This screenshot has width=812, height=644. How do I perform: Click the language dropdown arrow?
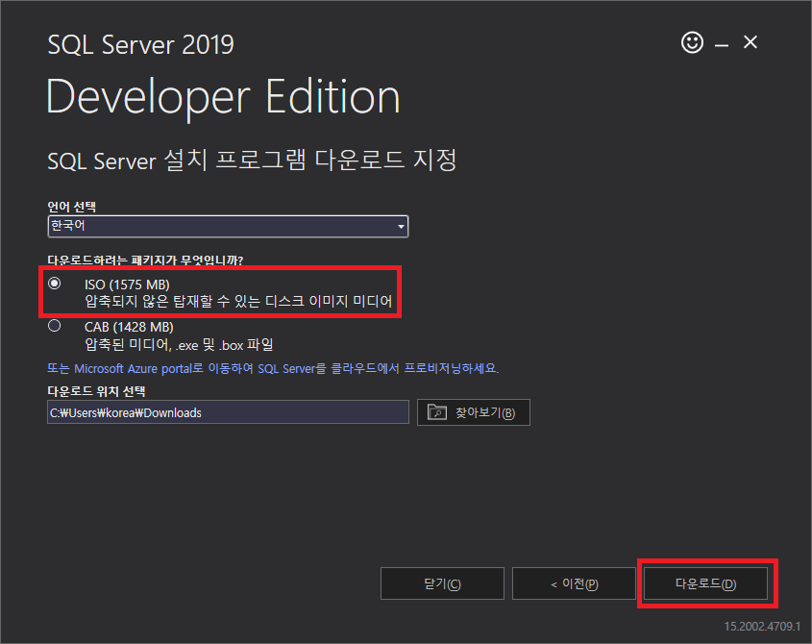(x=401, y=227)
